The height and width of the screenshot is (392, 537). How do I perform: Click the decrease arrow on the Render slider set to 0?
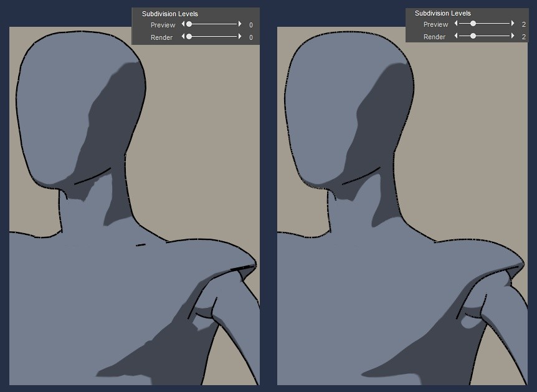[183, 37]
